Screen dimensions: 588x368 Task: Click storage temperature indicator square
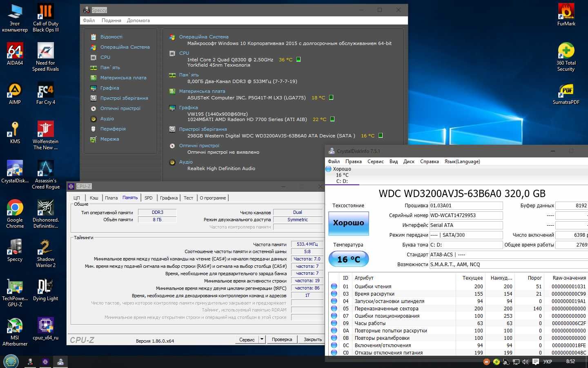pos(381,135)
